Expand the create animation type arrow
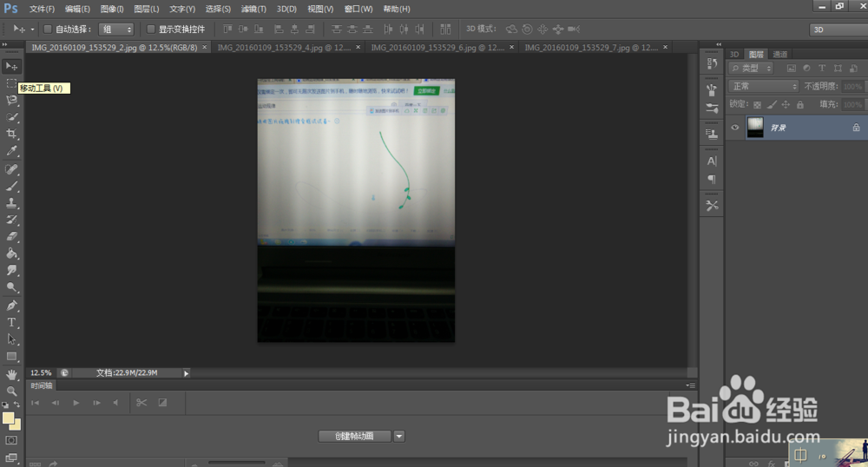868x467 pixels. 399,436
